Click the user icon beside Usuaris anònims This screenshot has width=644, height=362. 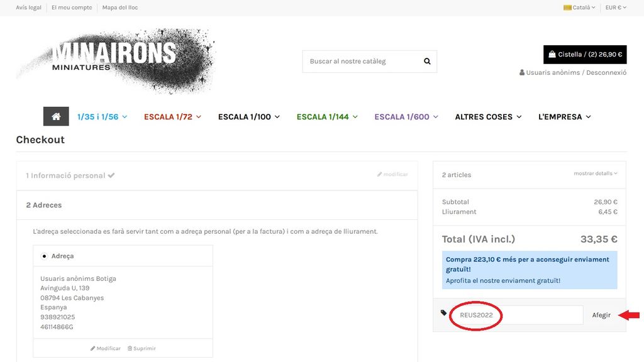522,72
